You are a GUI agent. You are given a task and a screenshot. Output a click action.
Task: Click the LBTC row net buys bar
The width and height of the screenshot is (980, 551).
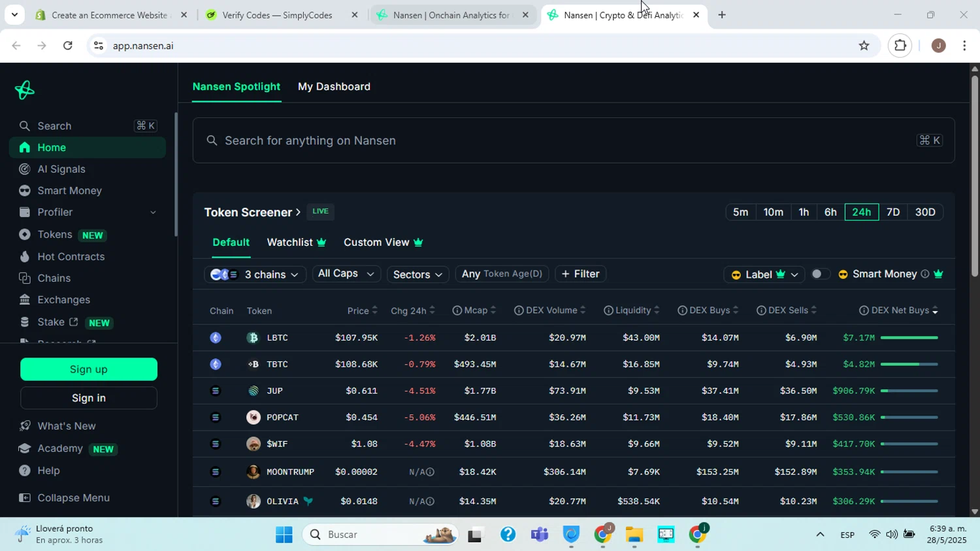pyautogui.click(x=909, y=338)
